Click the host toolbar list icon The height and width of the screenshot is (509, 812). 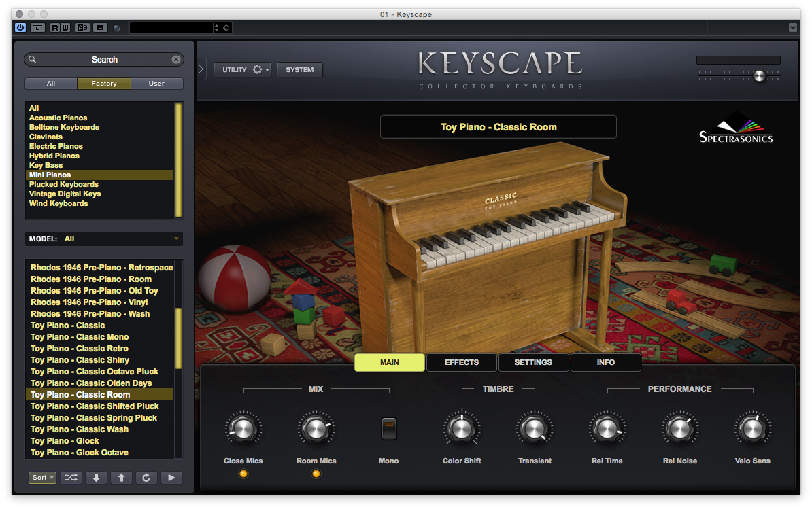[x=101, y=27]
